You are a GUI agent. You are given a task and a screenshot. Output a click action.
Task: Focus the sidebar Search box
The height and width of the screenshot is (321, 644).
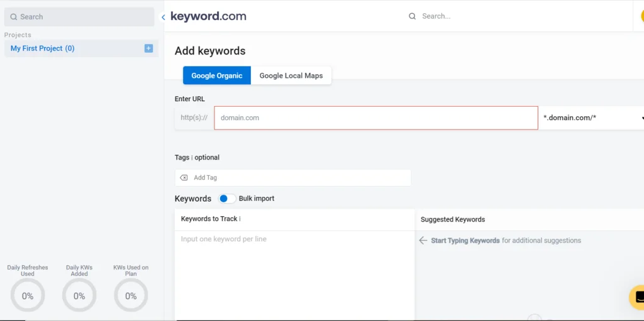[x=79, y=17]
